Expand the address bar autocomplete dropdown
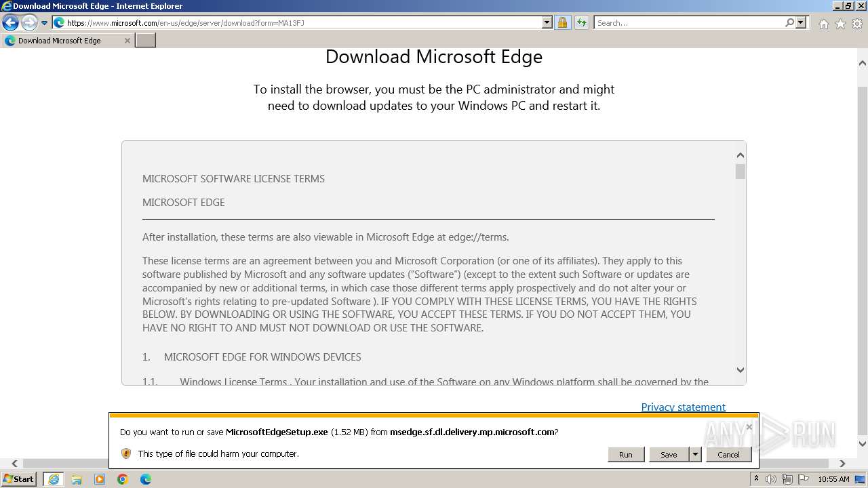This screenshot has height=488, width=868. pos(547,23)
